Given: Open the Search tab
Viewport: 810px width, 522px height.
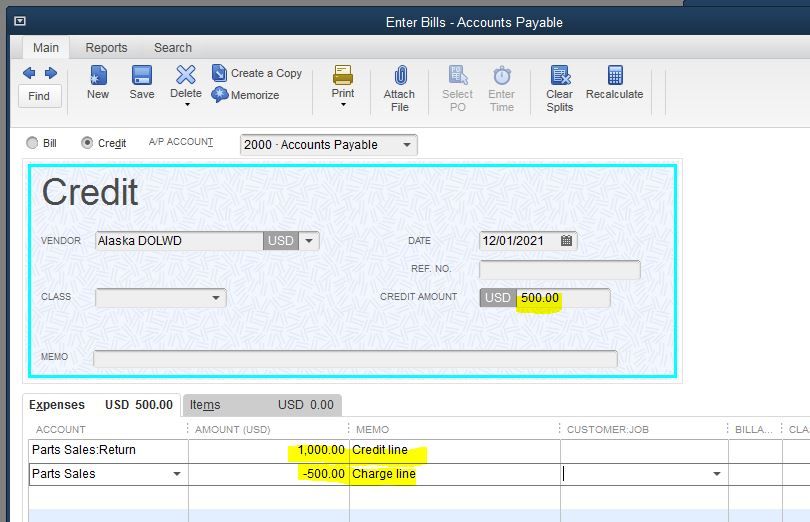Looking at the screenshot, I should pos(173,48).
